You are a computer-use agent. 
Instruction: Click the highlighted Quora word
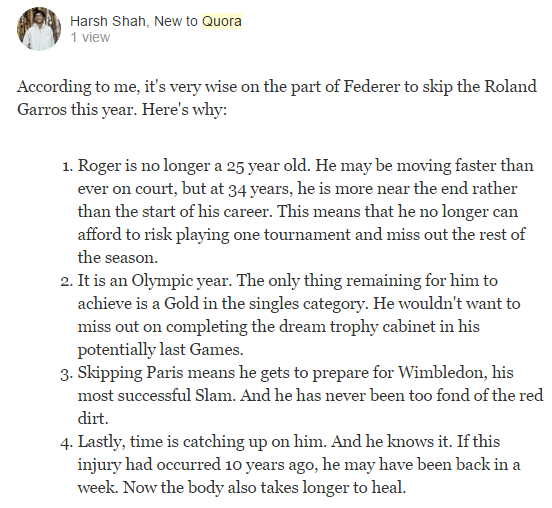pyautogui.click(x=222, y=21)
